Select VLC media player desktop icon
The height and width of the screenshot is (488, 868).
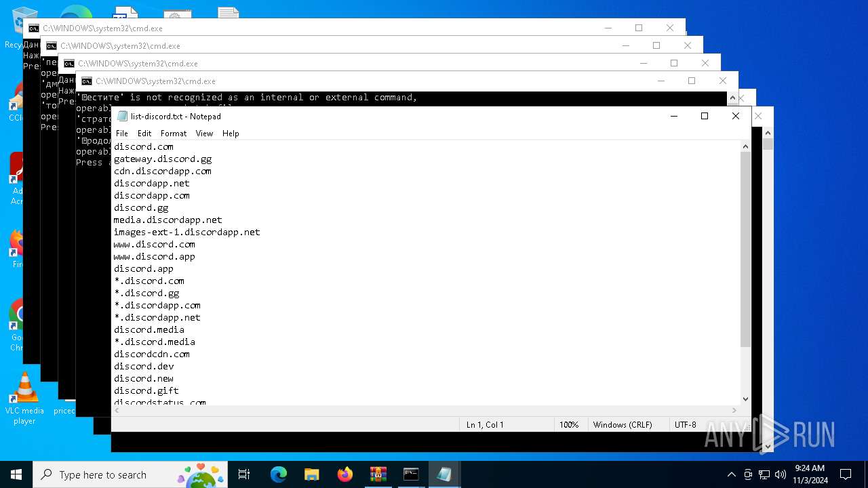click(x=24, y=399)
